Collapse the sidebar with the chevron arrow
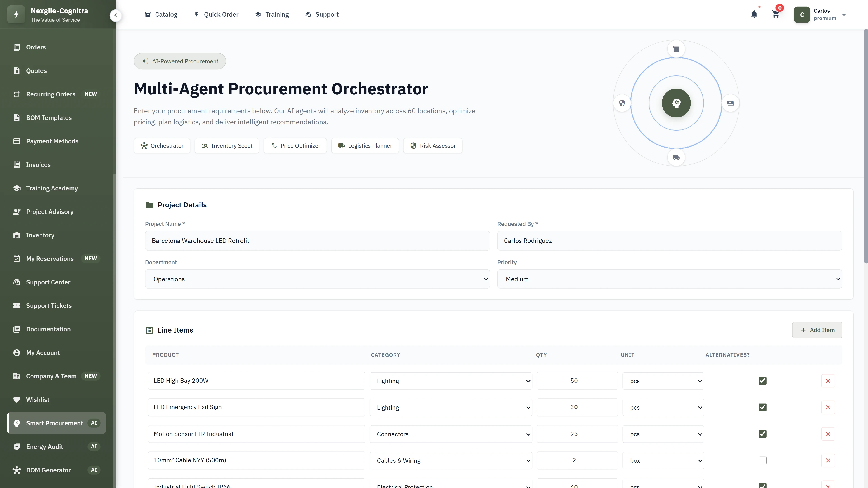This screenshot has width=868, height=488. click(x=116, y=15)
